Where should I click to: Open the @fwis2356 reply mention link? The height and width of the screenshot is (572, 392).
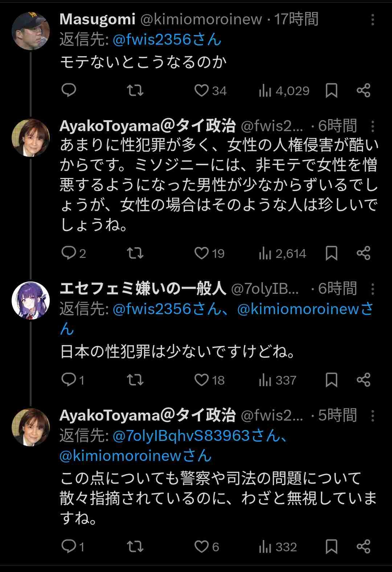167,39
